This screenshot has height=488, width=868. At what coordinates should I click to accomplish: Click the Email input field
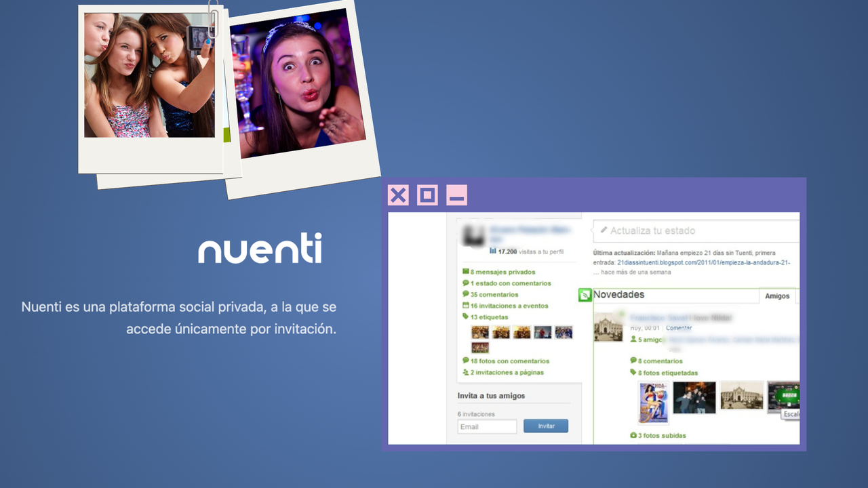(x=487, y=426)
